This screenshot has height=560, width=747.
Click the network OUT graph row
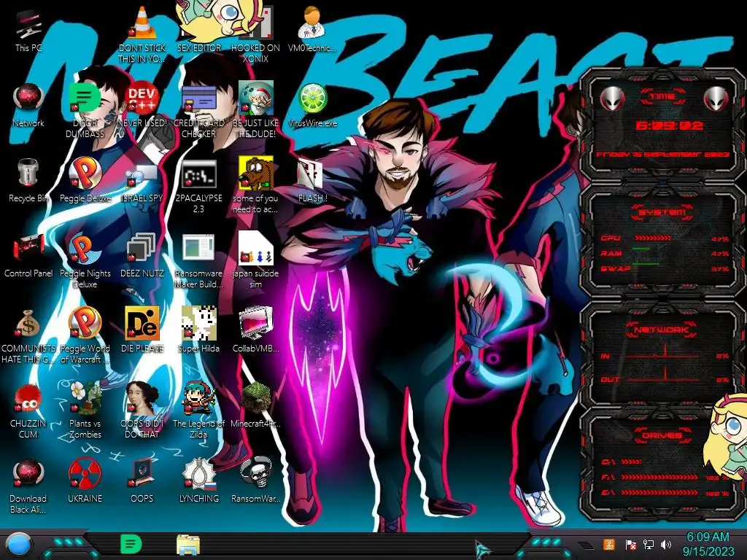665,379
